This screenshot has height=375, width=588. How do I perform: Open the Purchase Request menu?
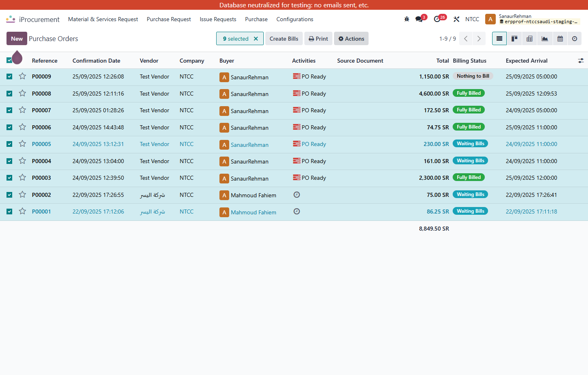click(169, 19)
